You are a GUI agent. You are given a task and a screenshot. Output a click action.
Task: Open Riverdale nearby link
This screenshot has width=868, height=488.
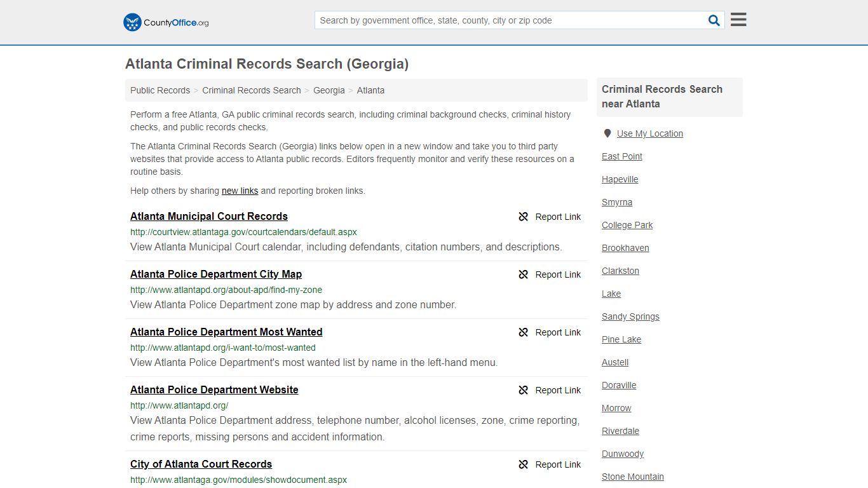[x=621, y=431]
